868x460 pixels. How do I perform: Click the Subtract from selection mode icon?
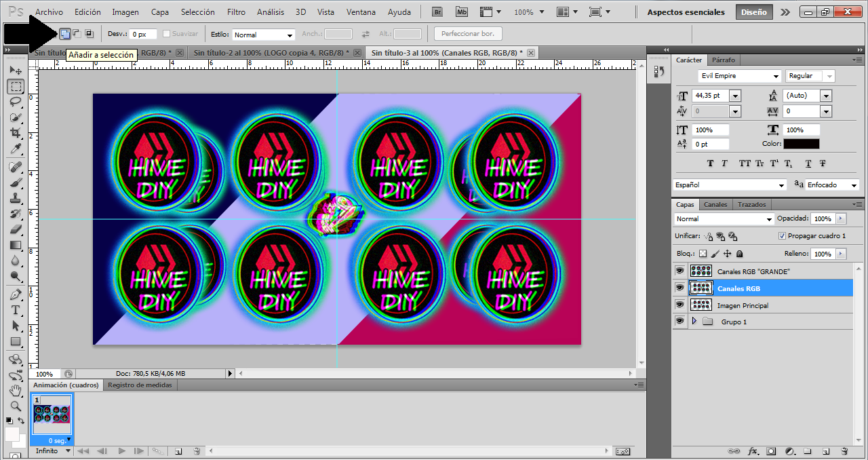[x=77, y=33]
